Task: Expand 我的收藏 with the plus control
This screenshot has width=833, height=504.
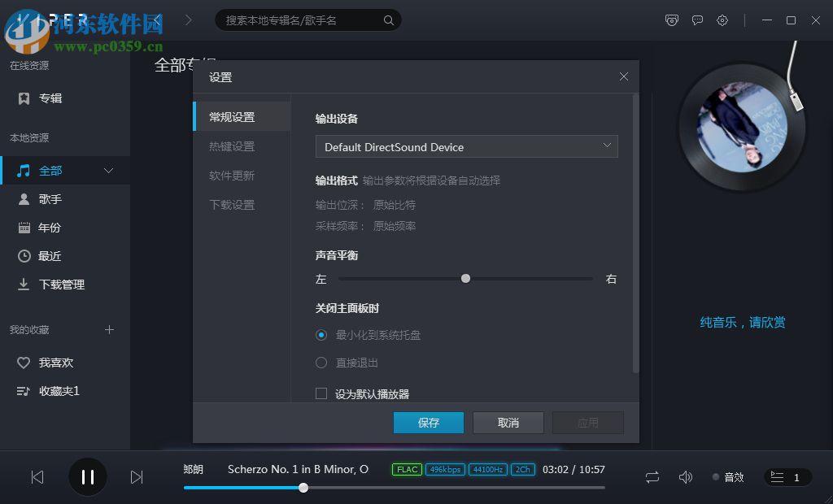Action: tap(109, 329)
